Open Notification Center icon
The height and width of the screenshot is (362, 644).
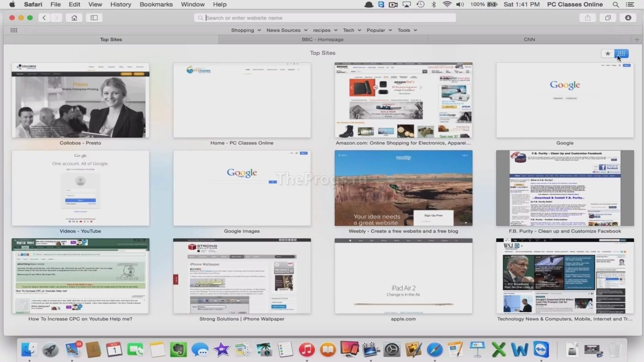tap(630, 4)
